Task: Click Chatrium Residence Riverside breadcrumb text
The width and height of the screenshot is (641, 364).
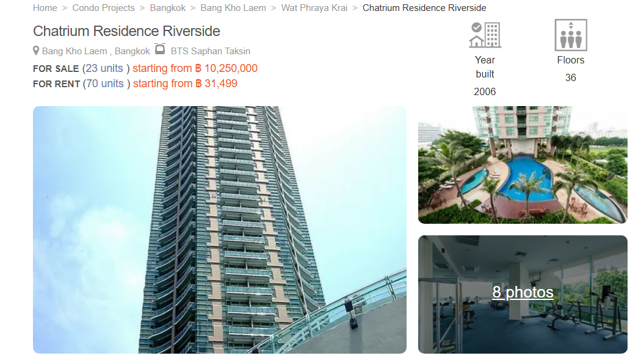Action: [x=424, y=8]
